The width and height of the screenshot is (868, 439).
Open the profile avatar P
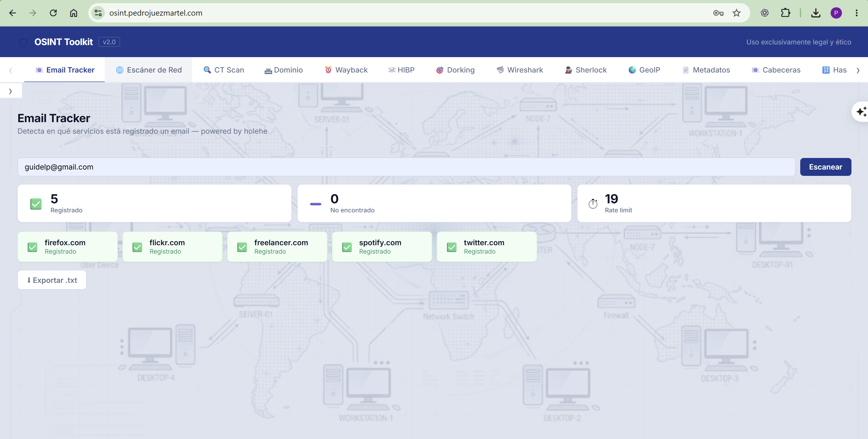click(836, 13)
